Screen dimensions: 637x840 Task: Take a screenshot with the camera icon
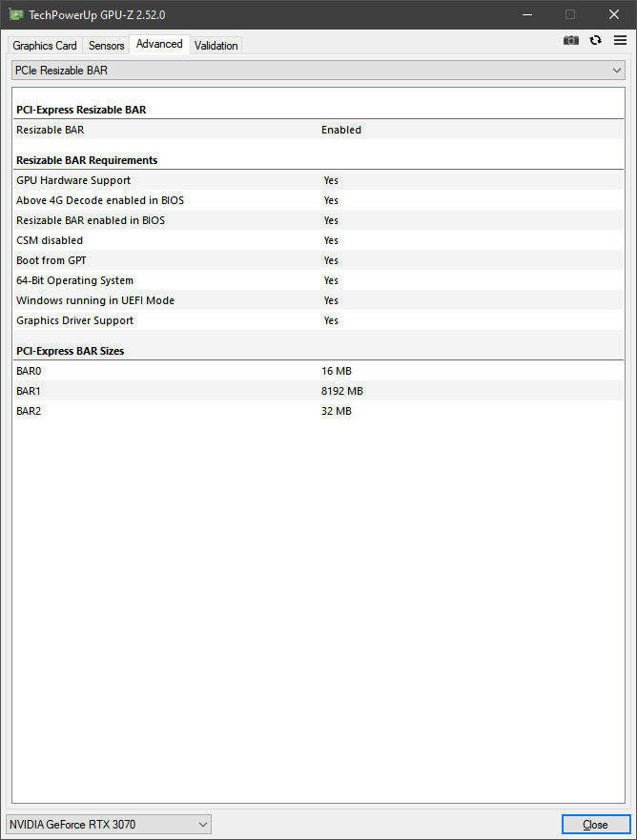pos(570,40)
